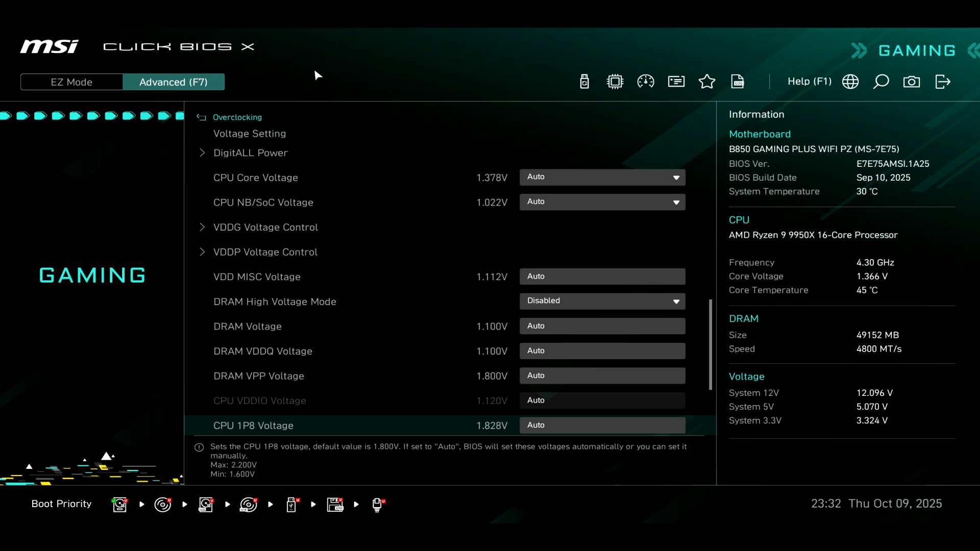Viewport: 980px width, 551px height.
Task: Expand the CPU NB/SoC Voltage dropdown
Action: [x=602, y=202]
